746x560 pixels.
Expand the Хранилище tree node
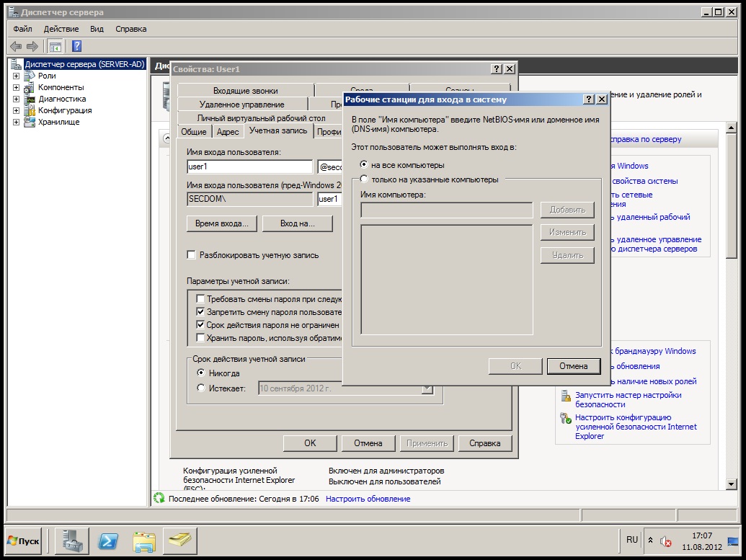16,122
